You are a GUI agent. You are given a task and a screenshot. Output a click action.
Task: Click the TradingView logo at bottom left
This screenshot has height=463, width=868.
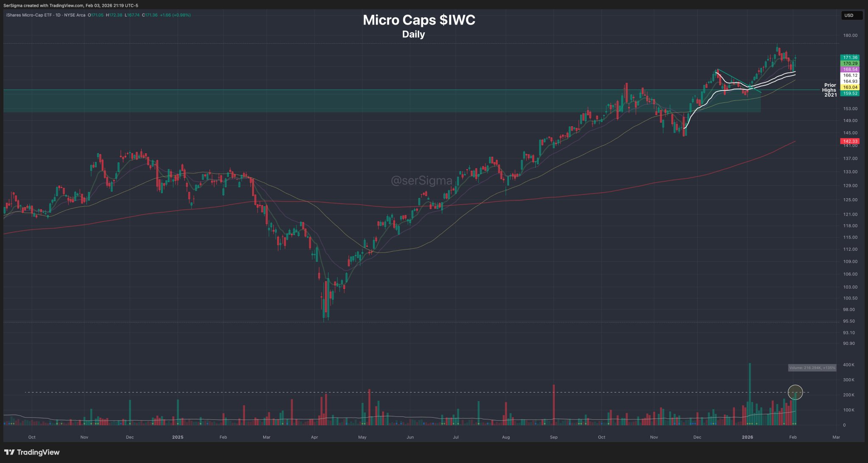coord(32,452)
